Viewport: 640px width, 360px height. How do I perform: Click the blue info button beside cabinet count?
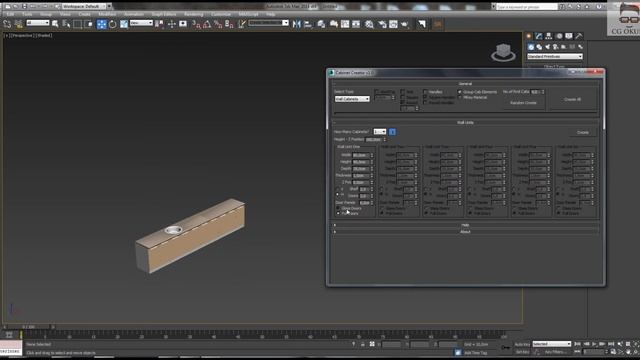392,132
